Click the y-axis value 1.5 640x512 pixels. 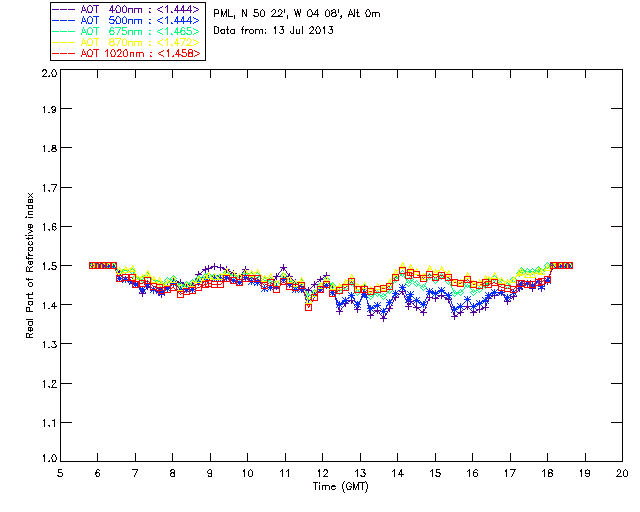(49, 266)
